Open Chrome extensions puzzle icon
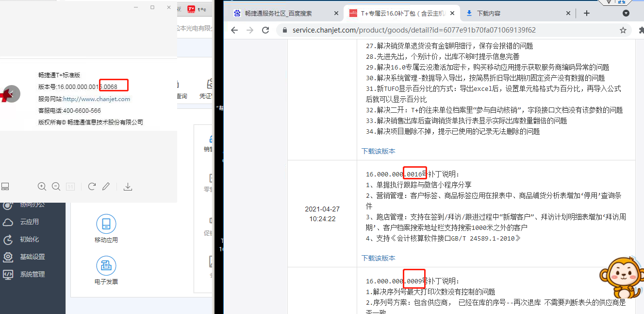This screenshot has width=644, height=314. click(641, 30)
